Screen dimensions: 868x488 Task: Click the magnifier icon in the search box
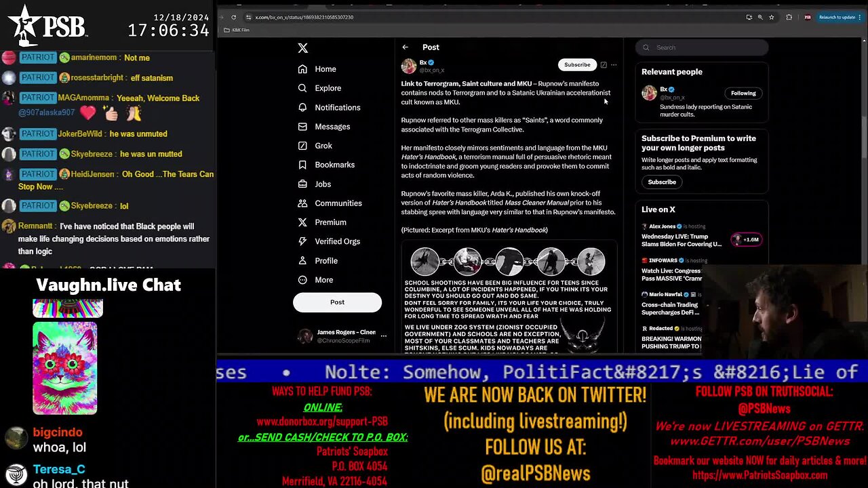point(646,47)
